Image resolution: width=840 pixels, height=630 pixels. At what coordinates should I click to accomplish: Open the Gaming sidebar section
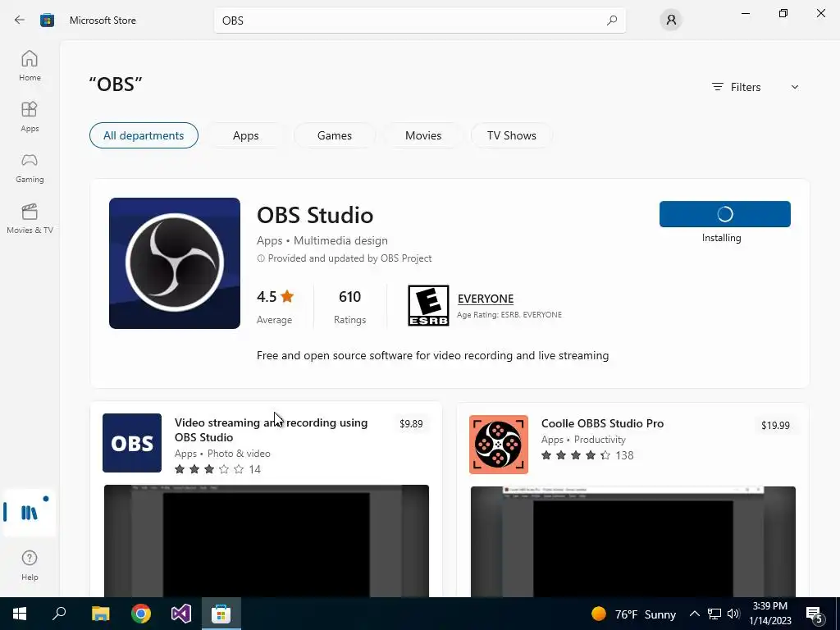(30, 167)
